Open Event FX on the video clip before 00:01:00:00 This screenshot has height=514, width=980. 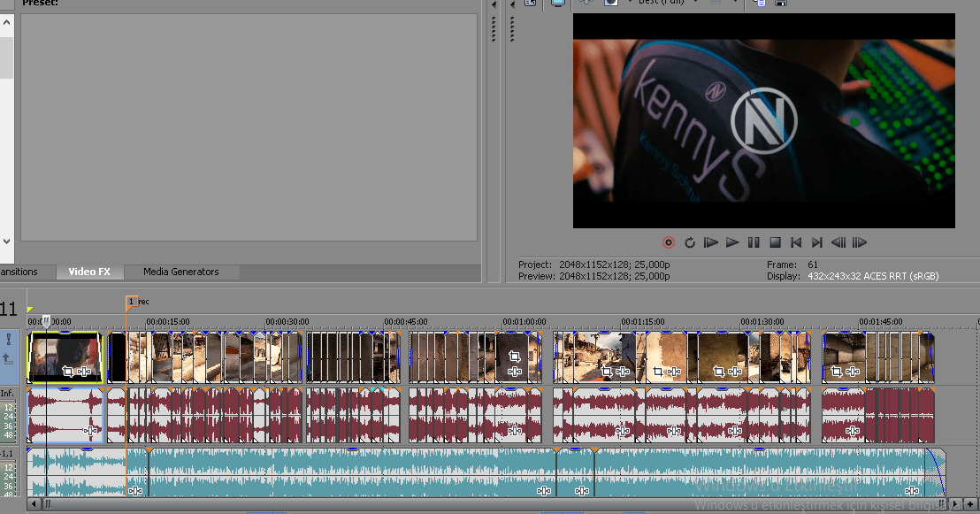click(515, 372)
